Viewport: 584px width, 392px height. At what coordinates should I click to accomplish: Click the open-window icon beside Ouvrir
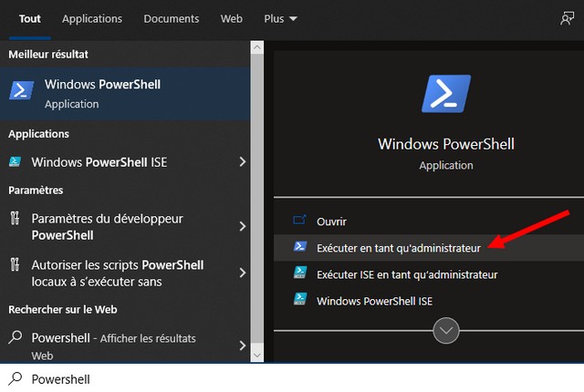click(300, 220)
